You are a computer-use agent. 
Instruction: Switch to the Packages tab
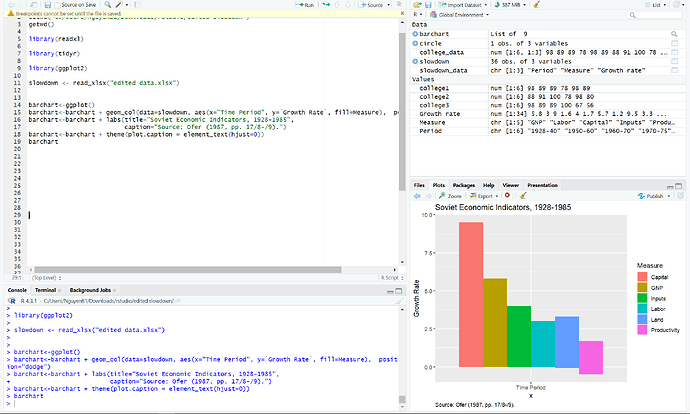point(464,185)
